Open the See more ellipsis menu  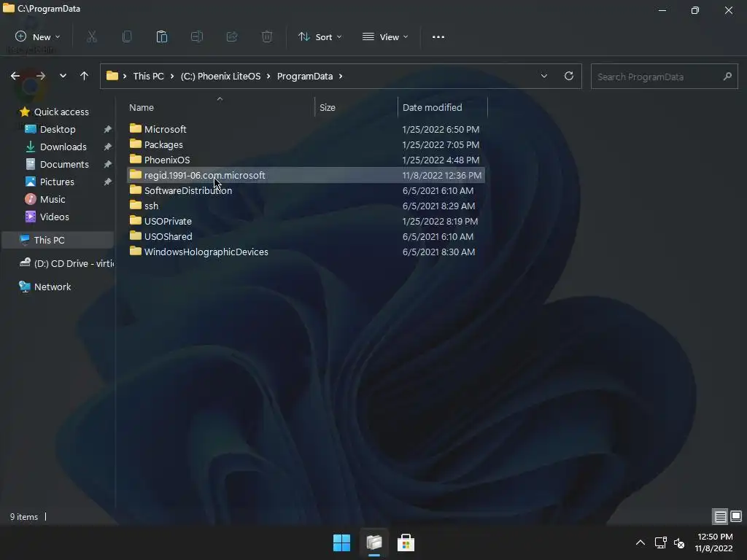pos(438,36)
